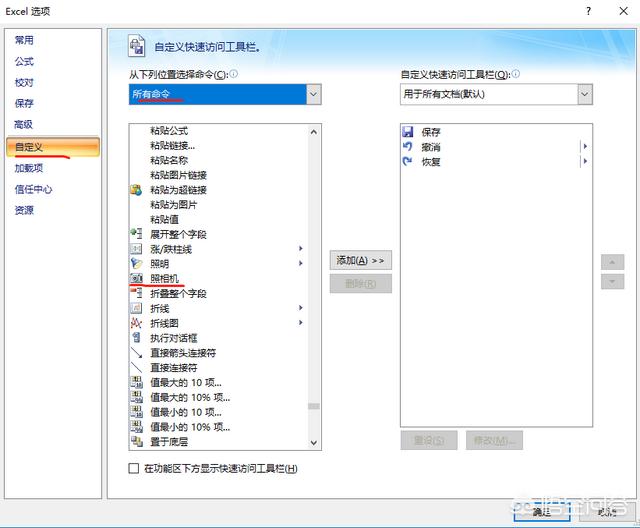Click the move down arrow button

(x=612, y=282)
